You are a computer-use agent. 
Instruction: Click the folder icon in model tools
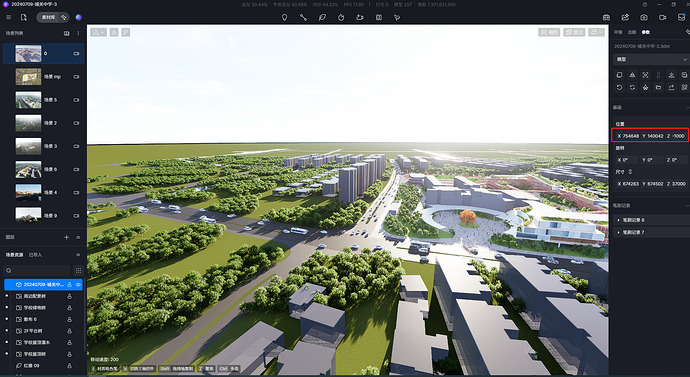point(658,88)
